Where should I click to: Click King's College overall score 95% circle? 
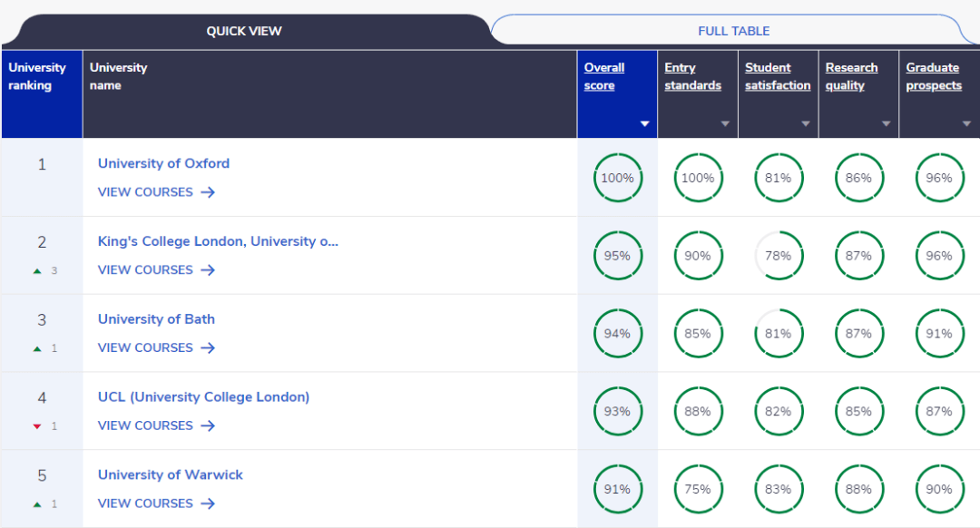618,256
